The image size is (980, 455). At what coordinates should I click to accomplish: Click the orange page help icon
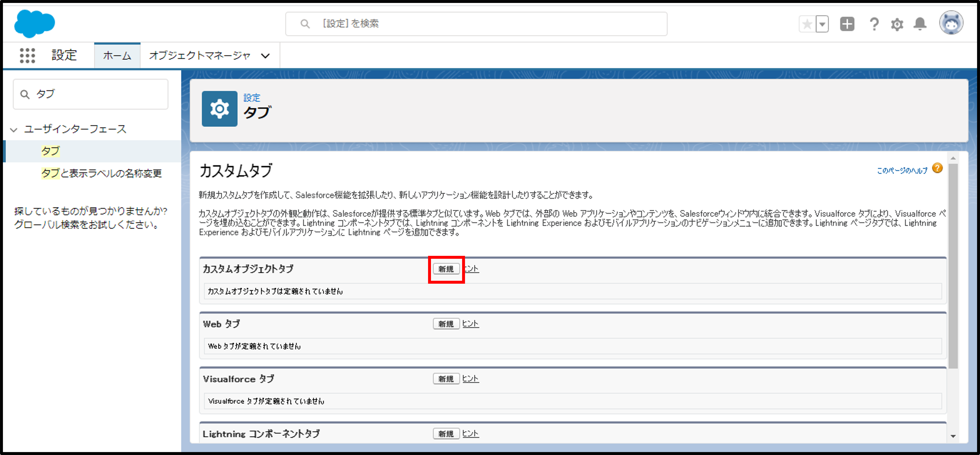tap(937, 168)
